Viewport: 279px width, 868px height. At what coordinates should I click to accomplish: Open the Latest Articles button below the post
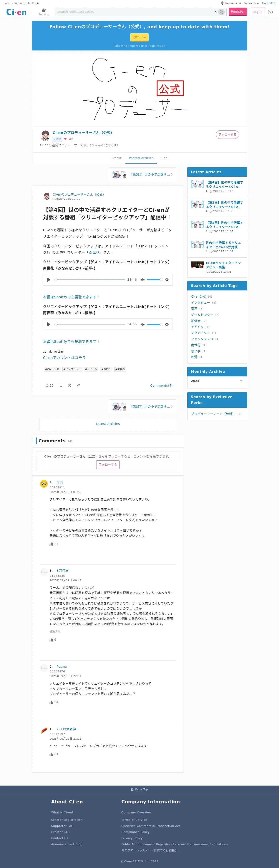(108, 424)
